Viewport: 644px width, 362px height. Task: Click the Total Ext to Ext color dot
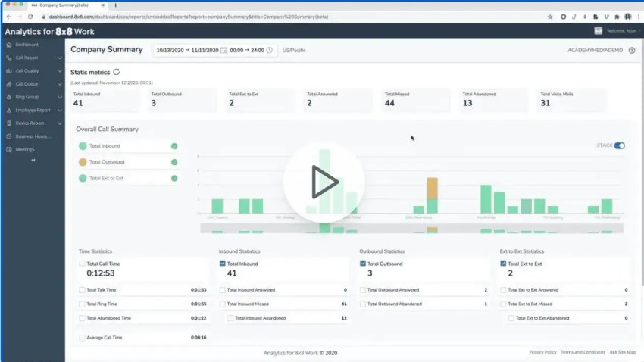click(x=83, y=178)
